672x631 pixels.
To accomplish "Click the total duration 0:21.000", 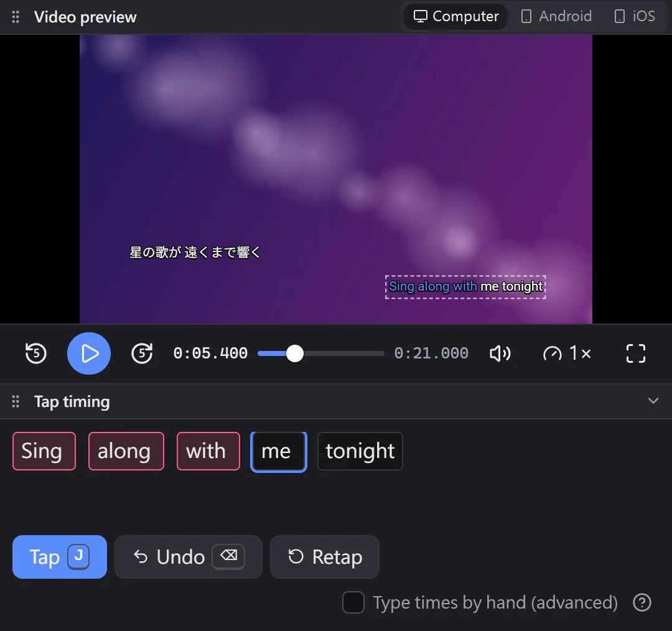I will click(x=431, y=353).
